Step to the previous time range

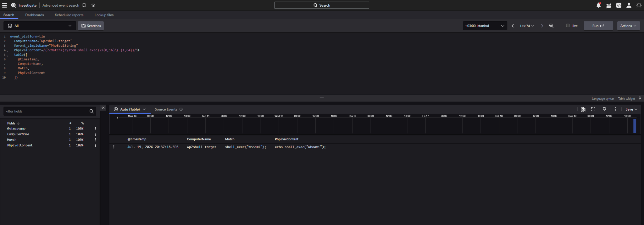tap(513, 26)
